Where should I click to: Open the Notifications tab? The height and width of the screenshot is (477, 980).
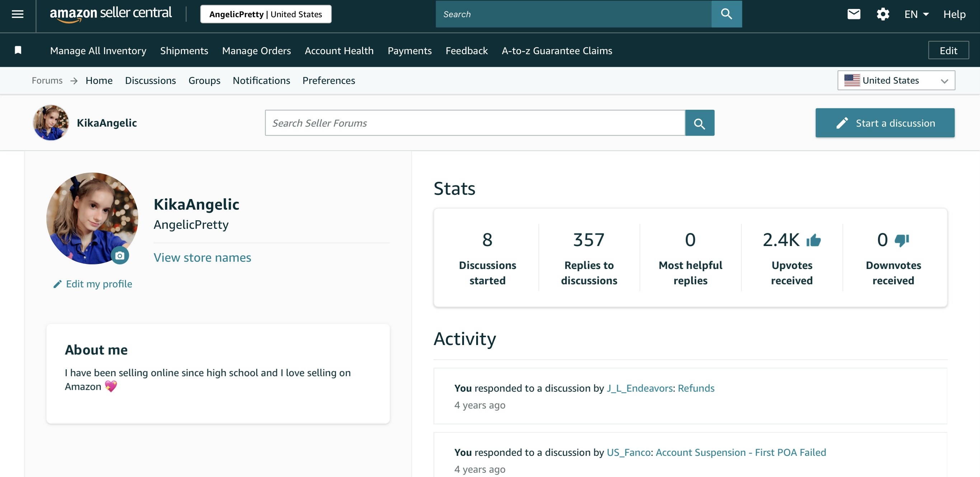(261, 80)
